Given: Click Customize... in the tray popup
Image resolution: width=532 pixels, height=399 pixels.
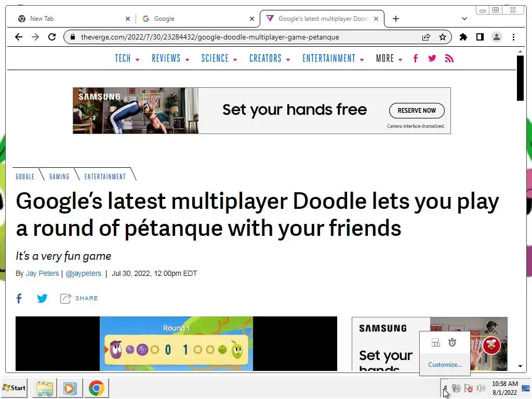Looking at the screenshot, I should click(445, 365).
